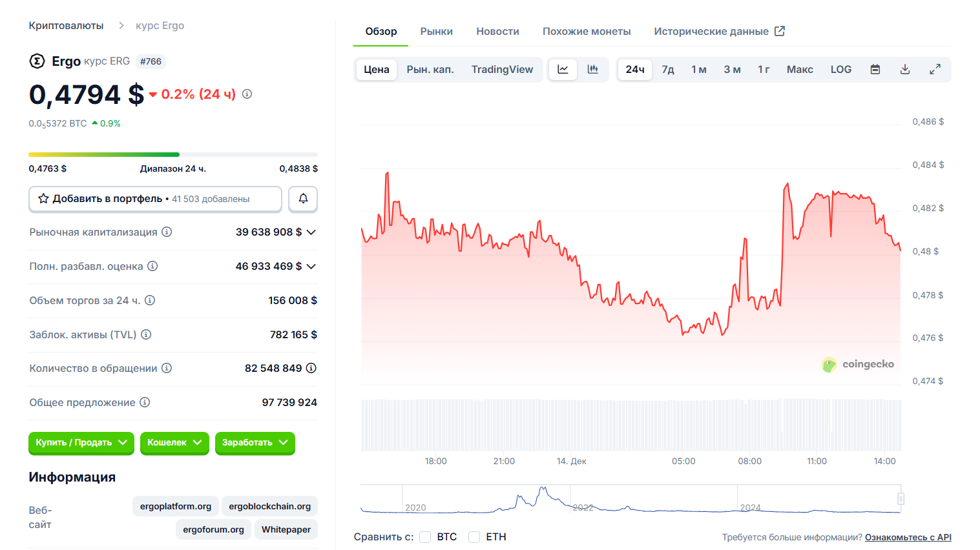Screen dimensions: 980x550
Task: Open the Новости tab
Action: (x=497, y=32)
